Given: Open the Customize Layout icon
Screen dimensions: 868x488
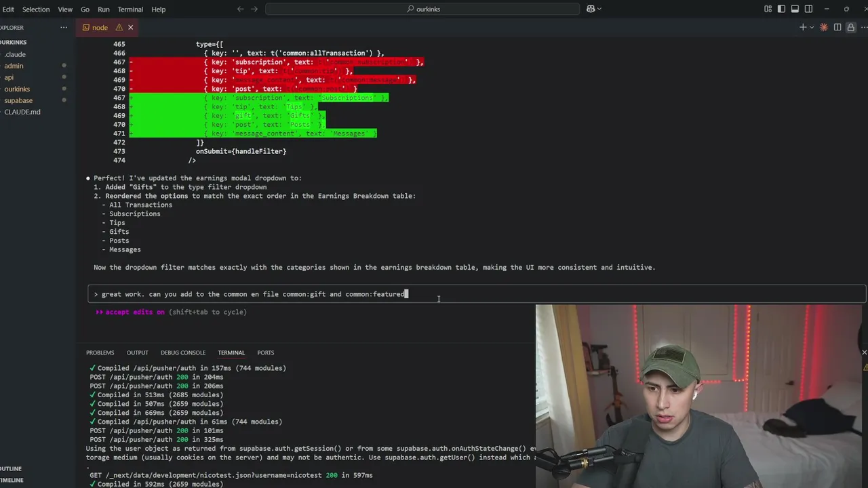Looking at the screenshot, I should pos(768,9).
